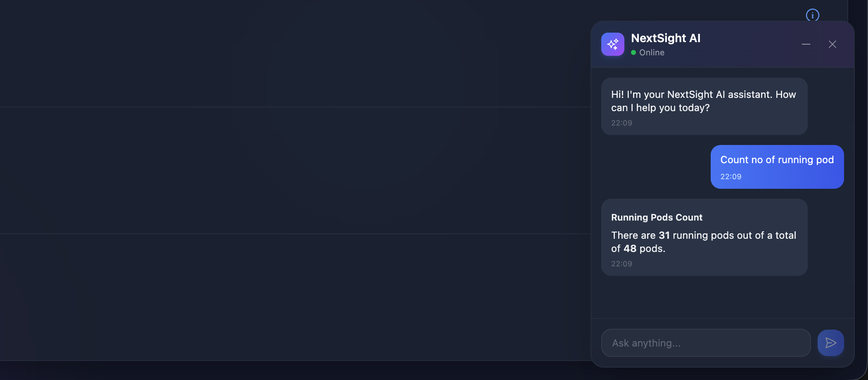Click the Online status label text

(652, 52)
